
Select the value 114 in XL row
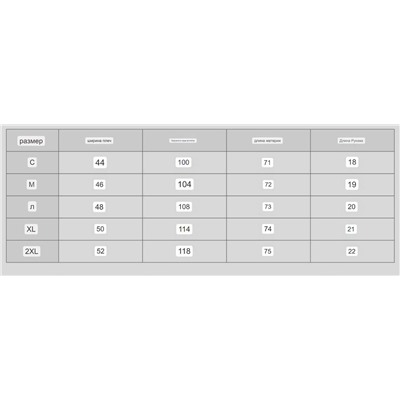coord(184,229)
